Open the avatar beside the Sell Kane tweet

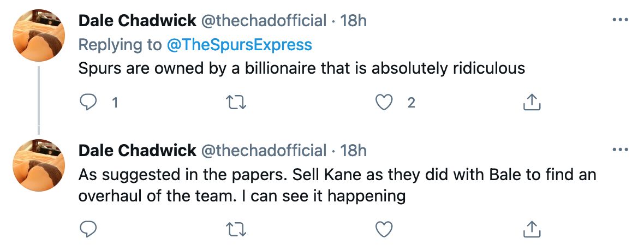pos(38,165)
